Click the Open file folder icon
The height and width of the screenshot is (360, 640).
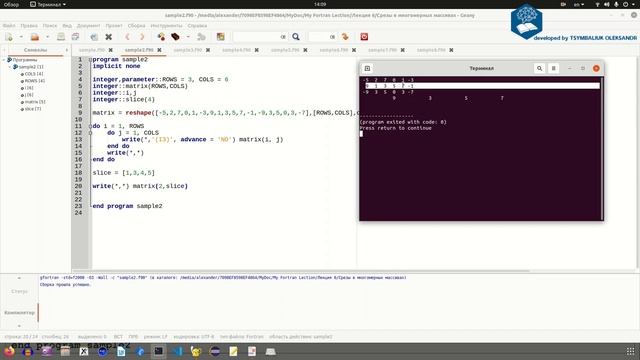point(35,37)
